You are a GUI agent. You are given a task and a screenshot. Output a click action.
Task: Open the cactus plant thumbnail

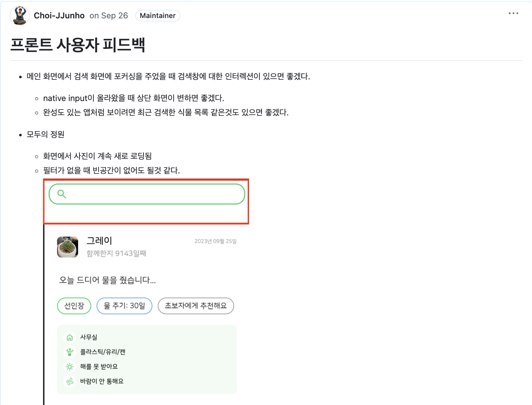click(x=68, y=247)
